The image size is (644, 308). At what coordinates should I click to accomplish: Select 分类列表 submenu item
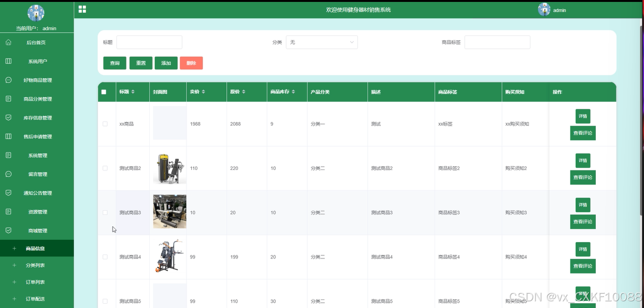click(37, 265)
